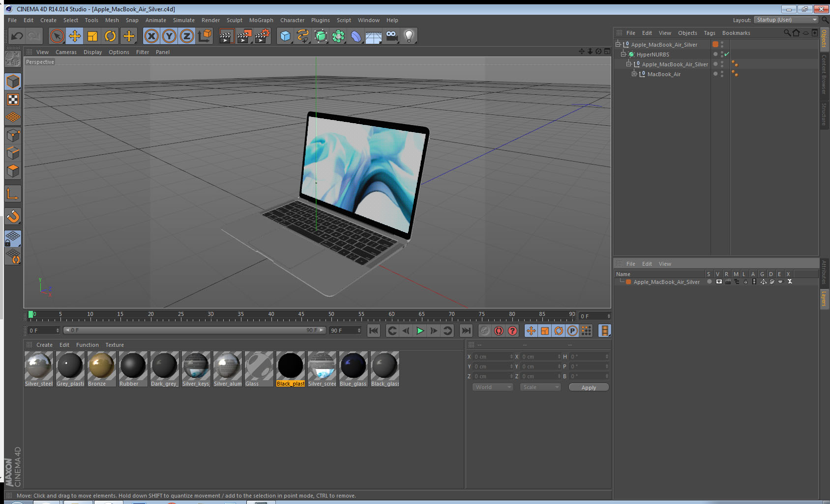This screenshot has width=830, height=504.
Task: Toggle the HyperNURBS enable checkmark
Action: point(727,54)
